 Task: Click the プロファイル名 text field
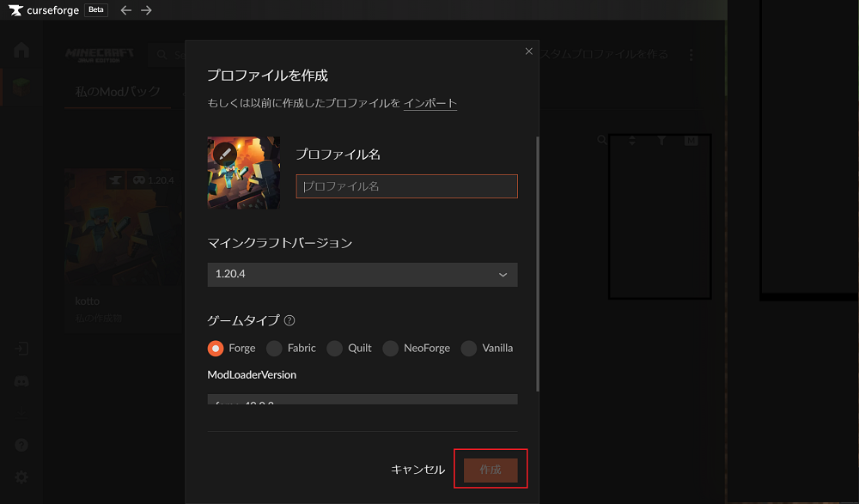(x=406, y=186)
